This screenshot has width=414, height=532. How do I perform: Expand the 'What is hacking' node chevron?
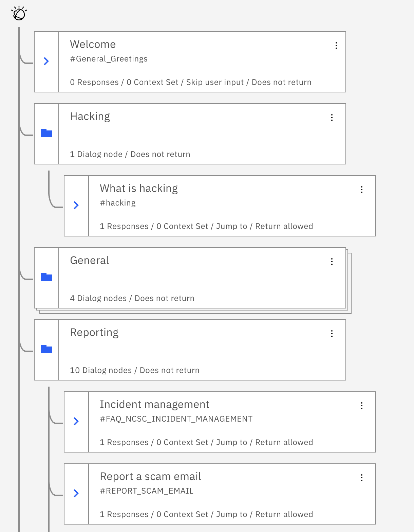click(76, 205)
